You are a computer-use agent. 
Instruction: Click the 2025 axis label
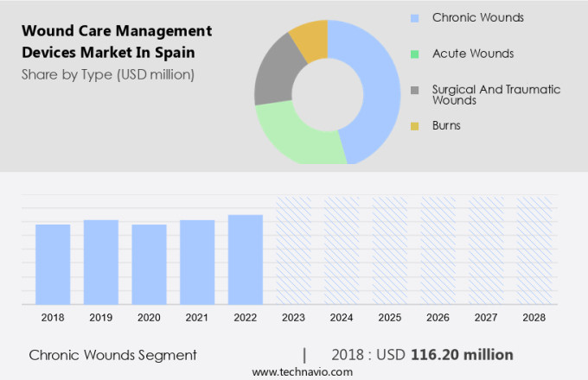390,318
